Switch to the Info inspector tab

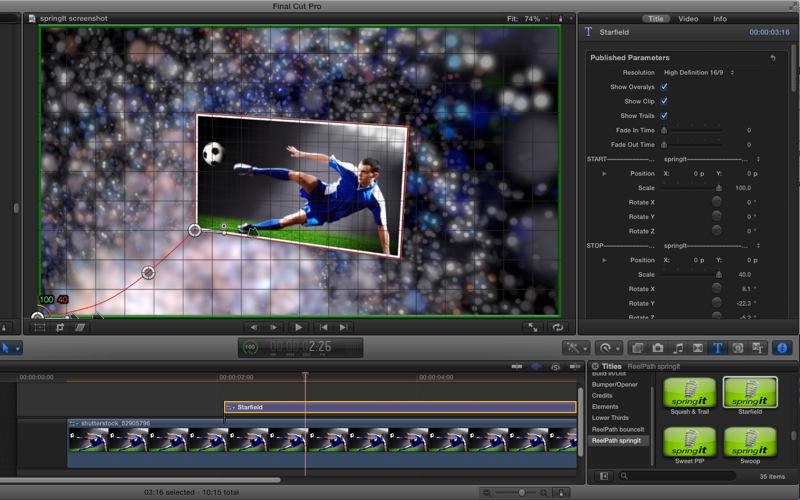click(720, 19)
